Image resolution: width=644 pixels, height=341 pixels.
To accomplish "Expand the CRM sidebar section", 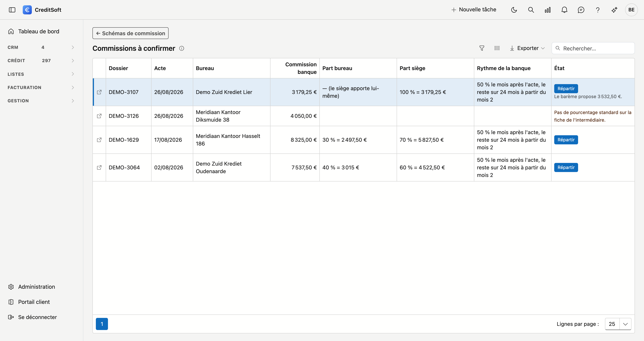I will [x=41, y=47].
